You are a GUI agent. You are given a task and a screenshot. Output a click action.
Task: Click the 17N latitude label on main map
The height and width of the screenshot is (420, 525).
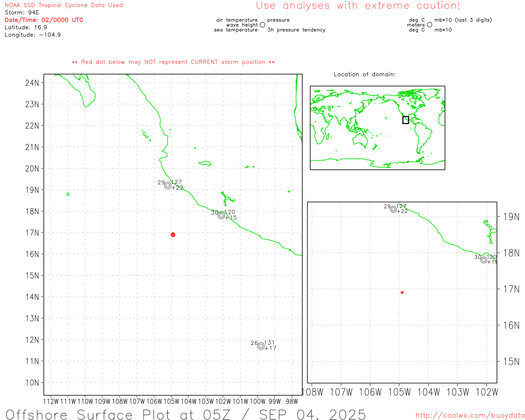[32, 233]
